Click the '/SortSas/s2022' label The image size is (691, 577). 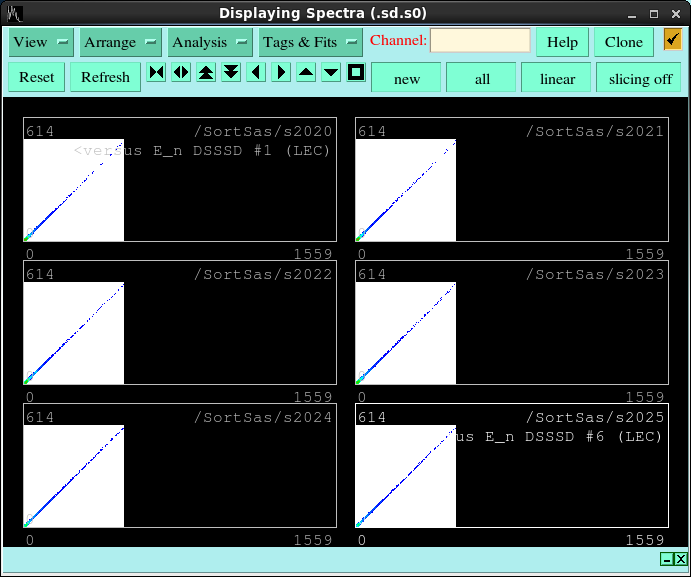(263, 275)
